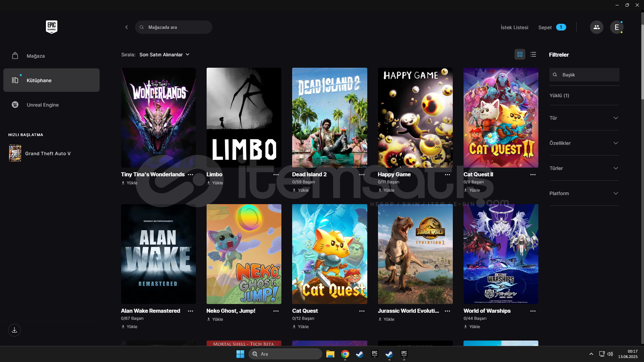This screenshot has height=362, width=644.
Task: Open the volume speaker tray icon
Action: pos(610,354)
